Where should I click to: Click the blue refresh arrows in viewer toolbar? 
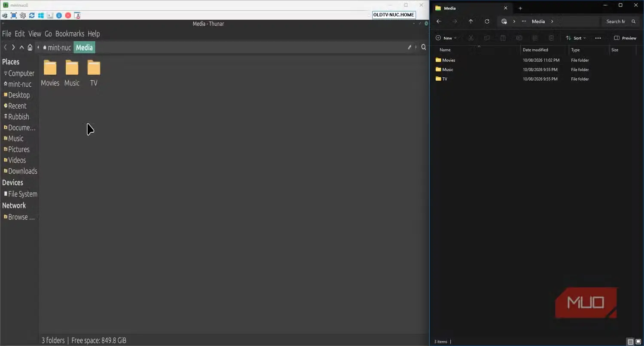tap(32, 15)
